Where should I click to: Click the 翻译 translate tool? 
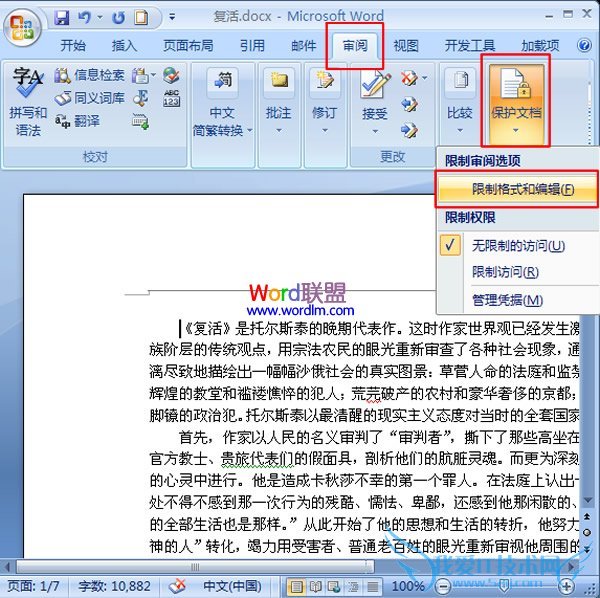[x=78, y=121]
